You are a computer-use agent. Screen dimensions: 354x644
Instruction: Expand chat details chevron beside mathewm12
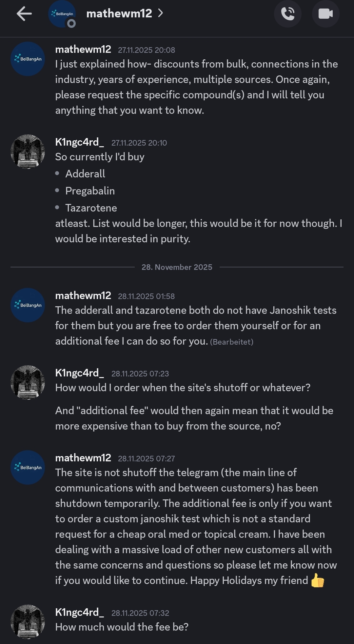coord(160,13)
